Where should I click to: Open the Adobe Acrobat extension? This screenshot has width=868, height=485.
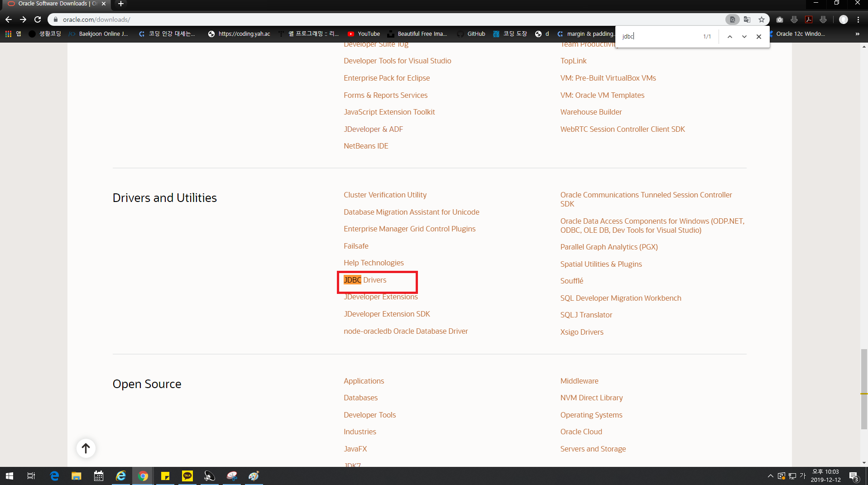(x=809, y=19)
